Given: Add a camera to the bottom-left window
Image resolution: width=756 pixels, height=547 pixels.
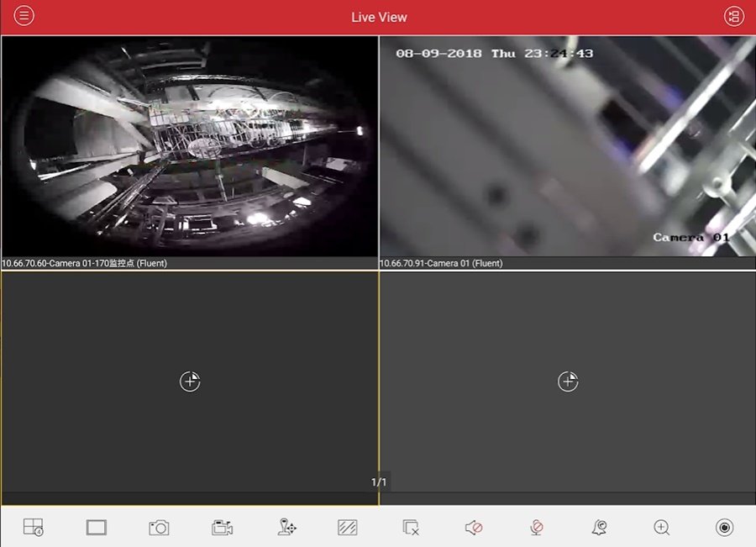Looking at the screenshot, I should 190,381.
